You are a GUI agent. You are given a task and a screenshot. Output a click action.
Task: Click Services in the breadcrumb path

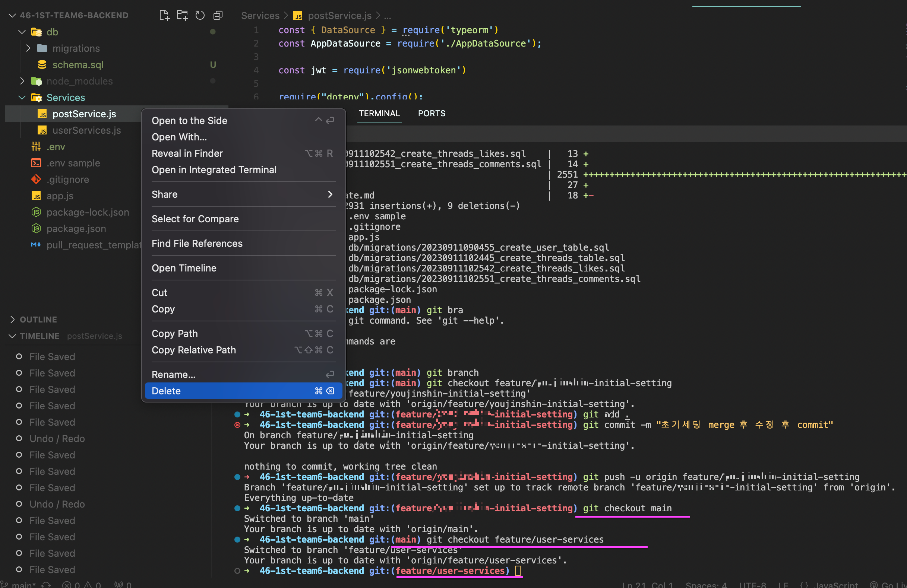pyautogui.click(x=260, y=16)
